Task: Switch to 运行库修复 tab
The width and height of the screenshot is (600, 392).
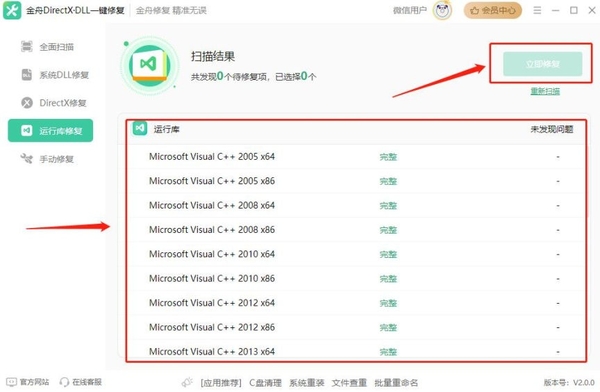Action: pos(51,131)
